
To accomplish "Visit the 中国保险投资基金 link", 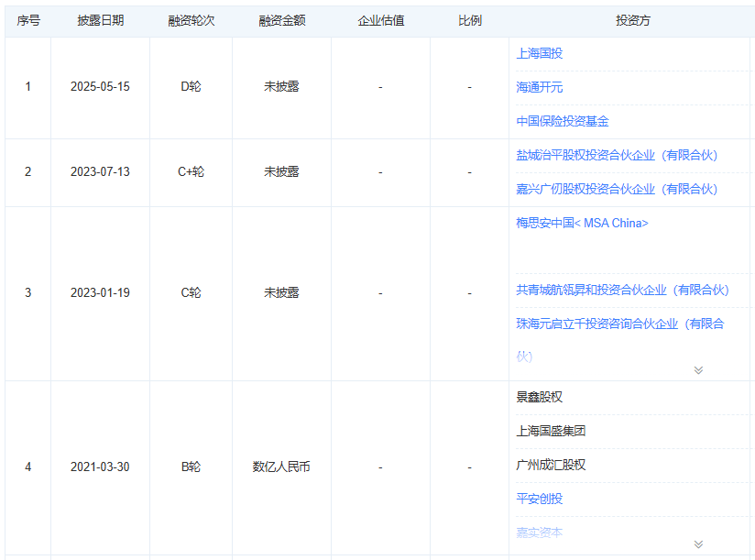I will point(563,121).
